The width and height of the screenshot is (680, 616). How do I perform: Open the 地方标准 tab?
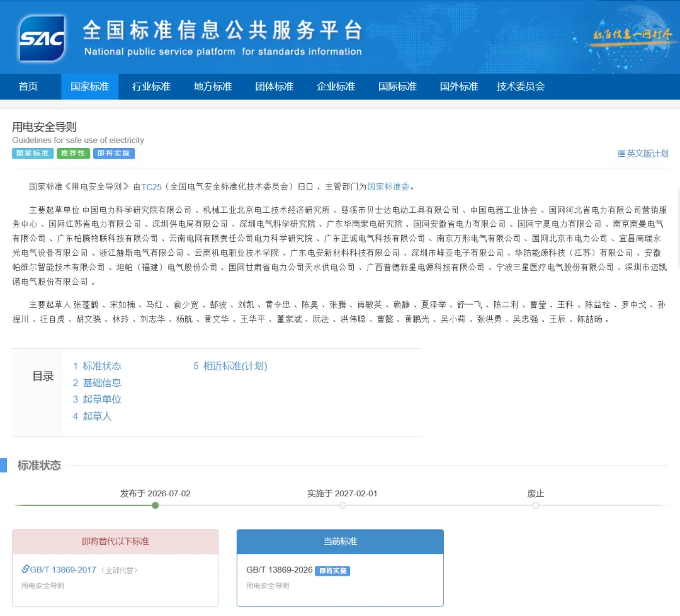(x=213, y=86)
